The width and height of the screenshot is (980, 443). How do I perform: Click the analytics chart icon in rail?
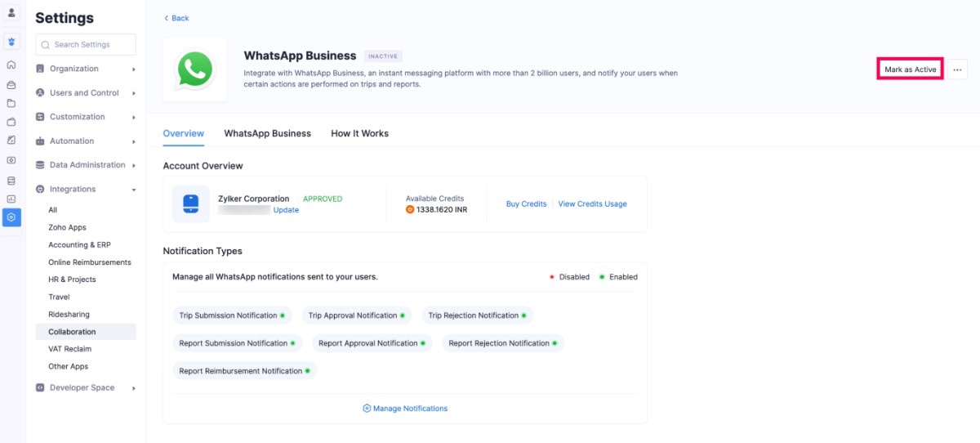pos(11,199)
